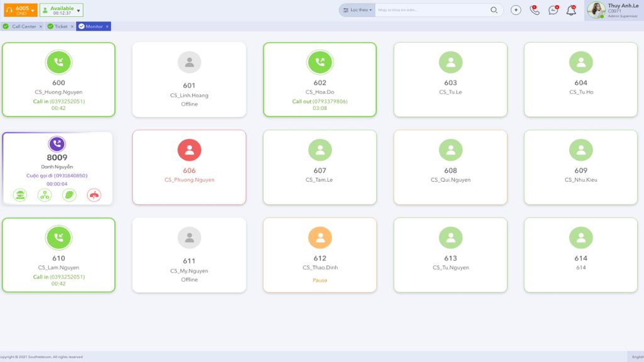
Task: Open missed calls phone icon with badge
Action: pyautogui.click(x=535, y=10)
